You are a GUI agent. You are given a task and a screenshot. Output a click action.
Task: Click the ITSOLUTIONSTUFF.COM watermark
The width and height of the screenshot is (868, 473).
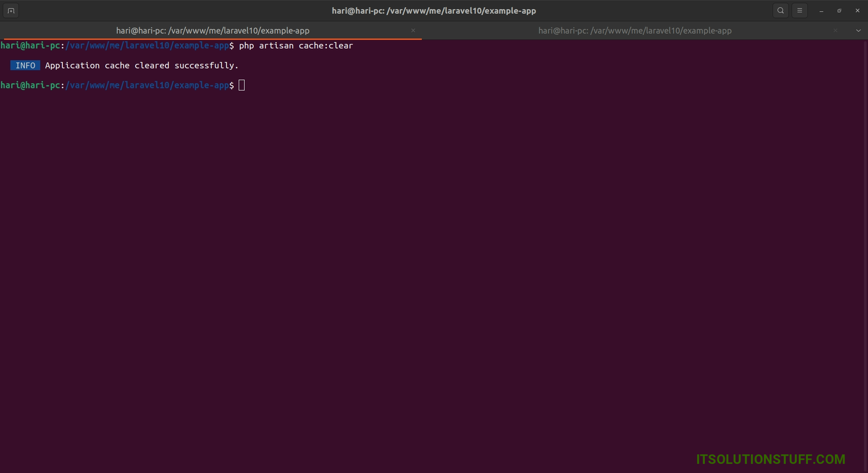(x=770, y=459)
